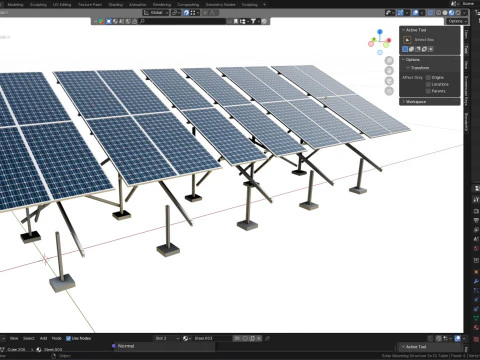Choose Set New selection mode icon
The height and width of the screenshot is (360, 480).
405,49
